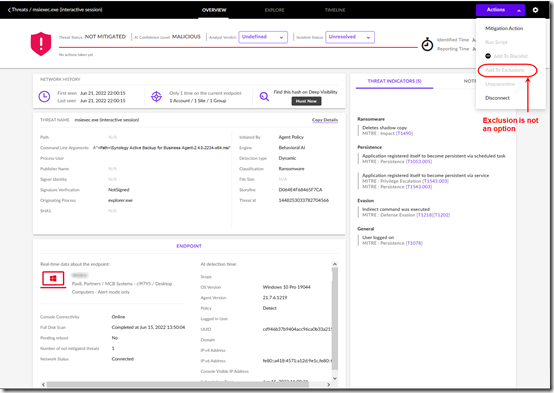This screenshot has width=554, height=393.
Task: Click the Hunt Now button
Action: coord(306,101)
